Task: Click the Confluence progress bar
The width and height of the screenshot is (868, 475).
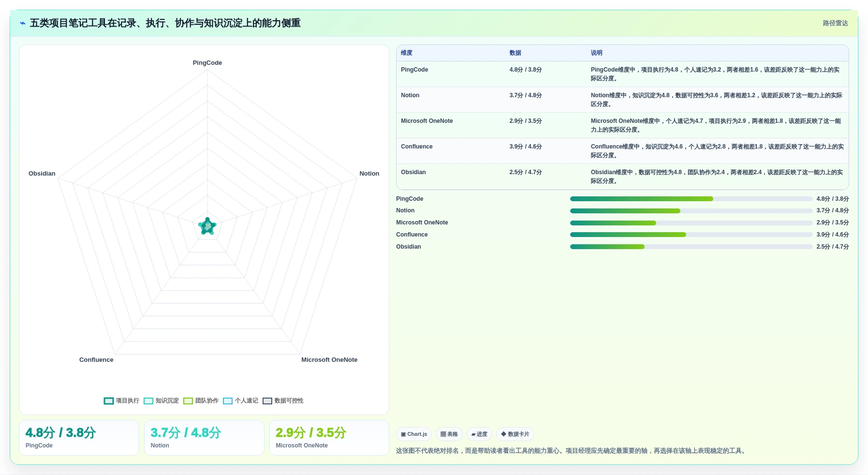Action: pyautogui.click(x=691, y=235)
